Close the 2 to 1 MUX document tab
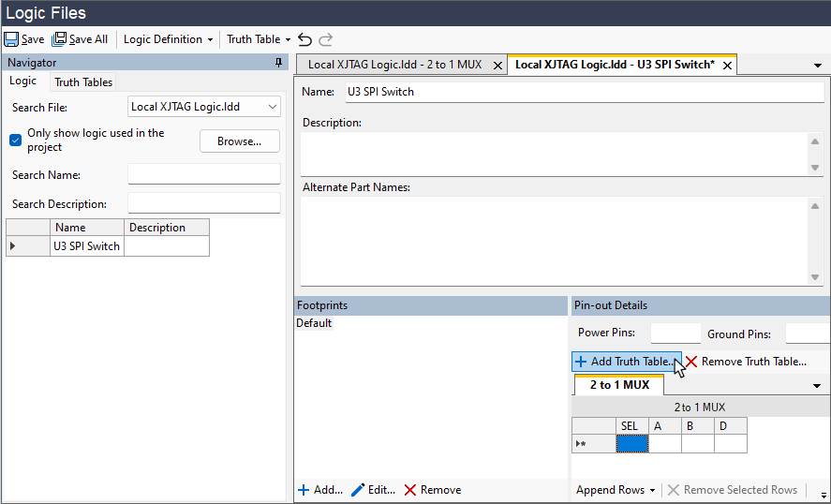 pos(497,66)
